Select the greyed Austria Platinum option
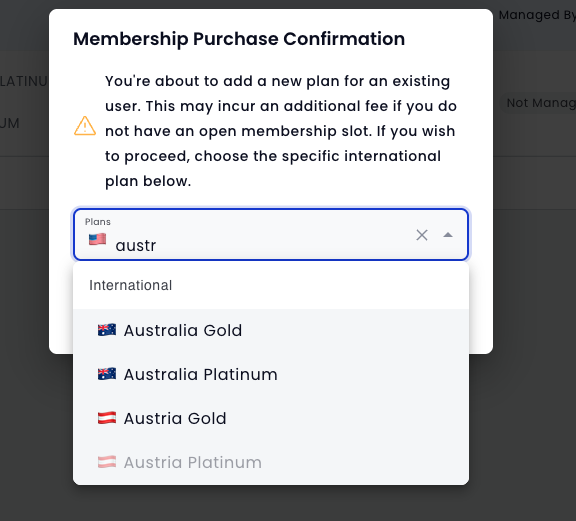This screenshot has width=576, height=521. (x=271, y=462)
